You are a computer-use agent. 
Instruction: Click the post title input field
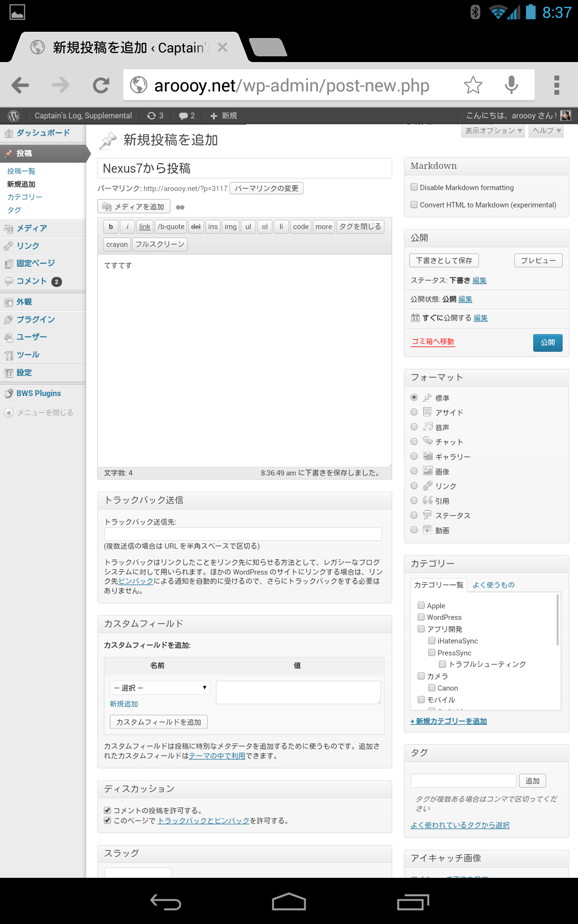coord(245,168)
